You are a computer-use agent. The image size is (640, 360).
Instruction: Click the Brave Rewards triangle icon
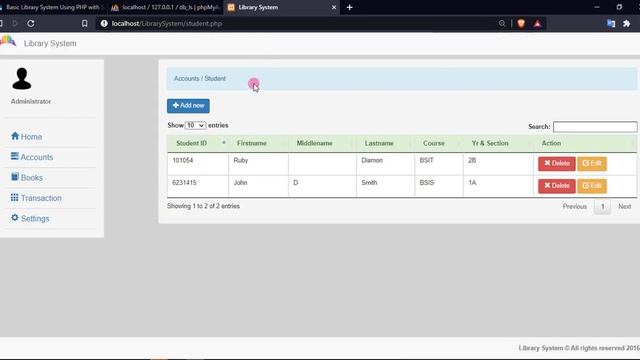[x=538, y=24]
